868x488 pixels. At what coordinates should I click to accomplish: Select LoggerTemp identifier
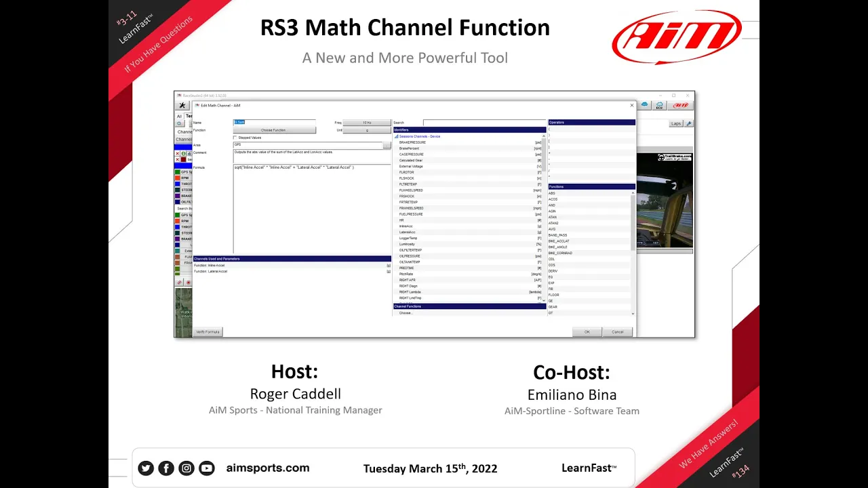[x=469, y=239]
